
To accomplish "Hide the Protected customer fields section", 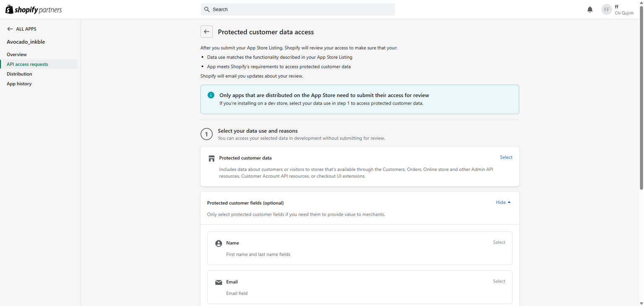I will tap(503, 202).
